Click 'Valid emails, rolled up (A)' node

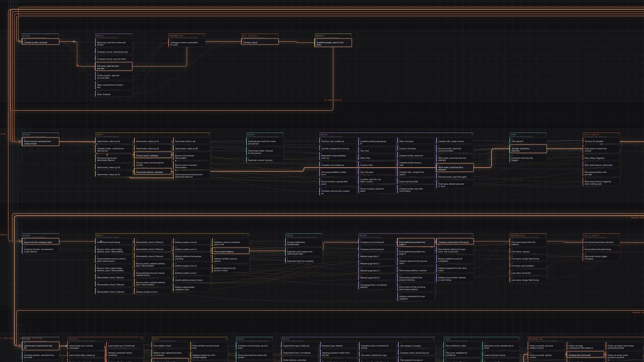click(x=114, y=141)
